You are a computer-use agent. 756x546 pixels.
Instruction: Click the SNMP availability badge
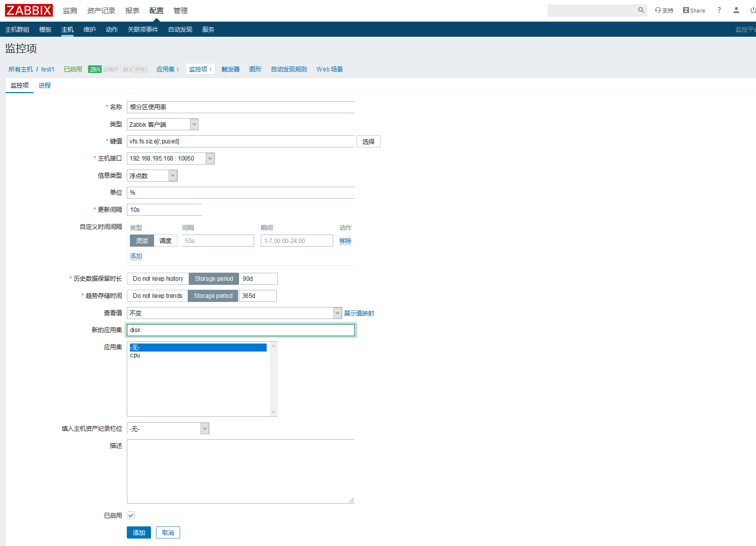click(x=111, y=69)
